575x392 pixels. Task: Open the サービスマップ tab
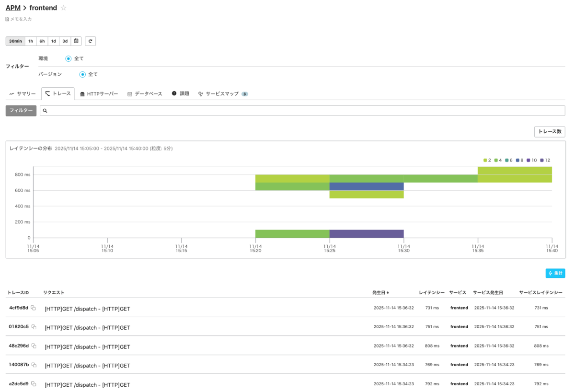[x=223, y=94]
